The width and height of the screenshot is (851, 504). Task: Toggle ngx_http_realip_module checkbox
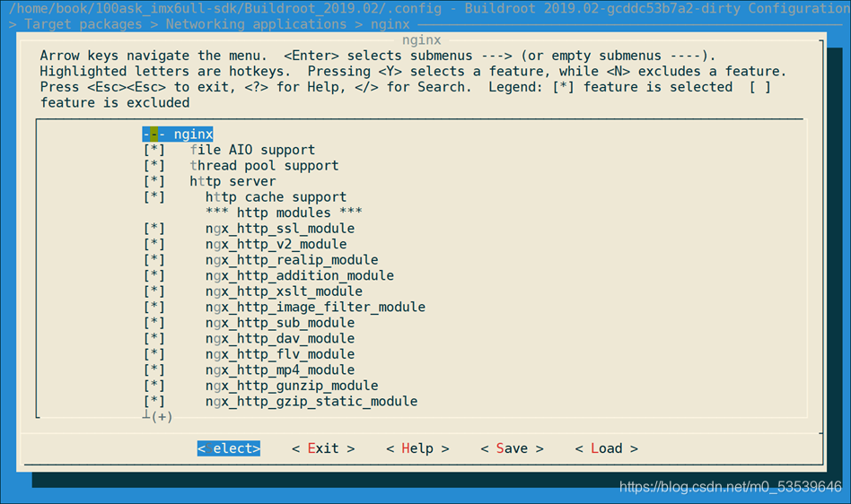(154, 259)
